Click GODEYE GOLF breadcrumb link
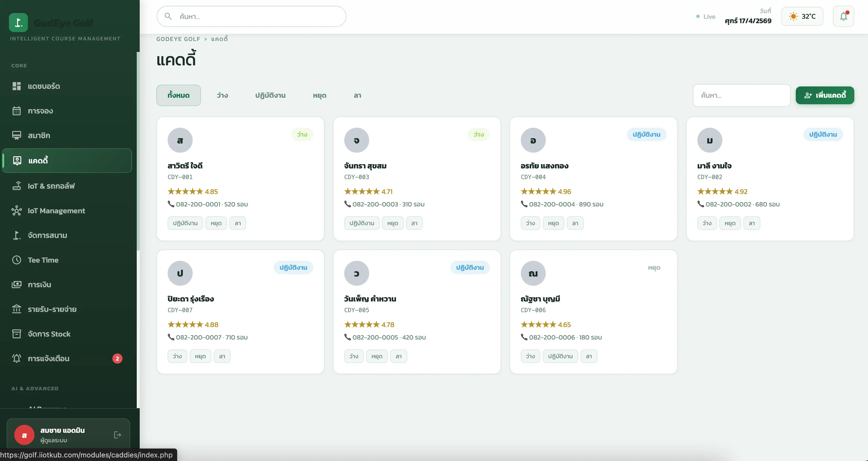This screenshot has width=868, height=461. tap(178, 39)
